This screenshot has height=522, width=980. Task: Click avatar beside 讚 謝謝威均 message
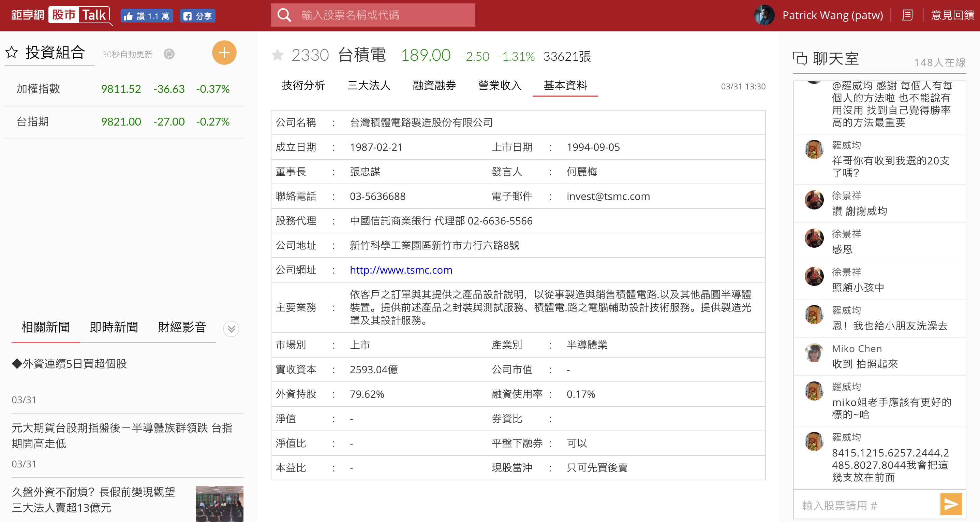click(x=814, y=200)
